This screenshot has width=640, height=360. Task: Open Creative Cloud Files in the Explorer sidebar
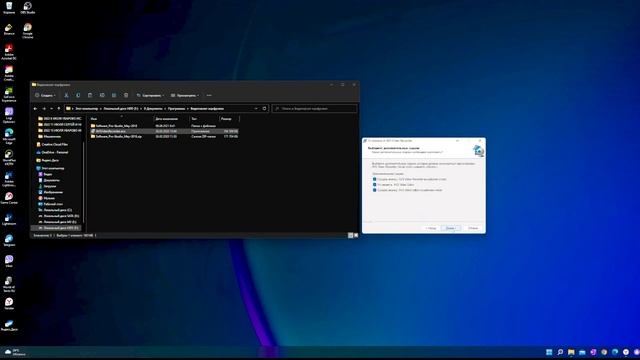(x=52, y=144)
